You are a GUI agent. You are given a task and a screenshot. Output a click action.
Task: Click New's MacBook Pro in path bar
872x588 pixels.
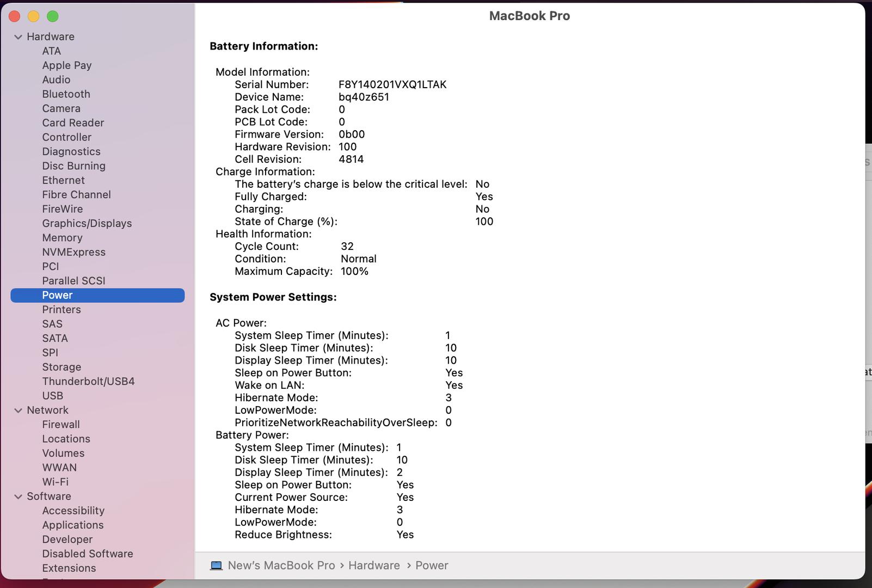click(281, 566)
